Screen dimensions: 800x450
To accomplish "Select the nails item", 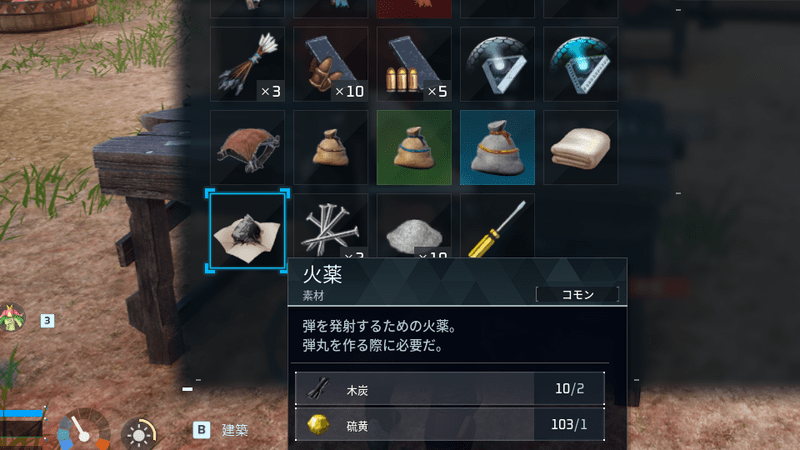I will click(x=331, y=226).
